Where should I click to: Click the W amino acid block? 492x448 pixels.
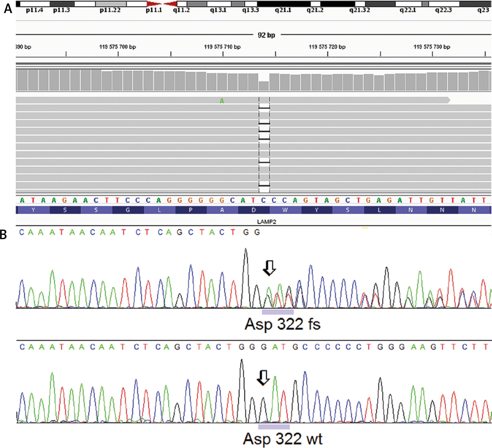pyautogui.click(x=285, y=210)
